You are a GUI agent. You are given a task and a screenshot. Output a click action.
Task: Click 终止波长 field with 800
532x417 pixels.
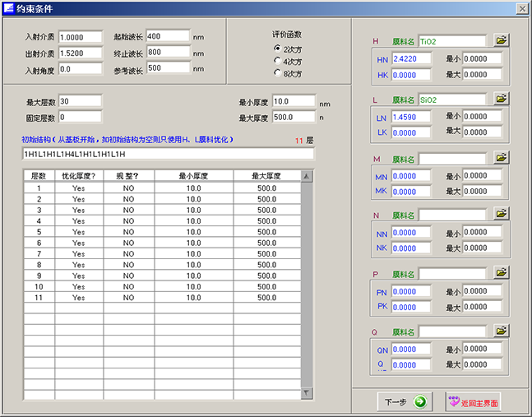168,52
